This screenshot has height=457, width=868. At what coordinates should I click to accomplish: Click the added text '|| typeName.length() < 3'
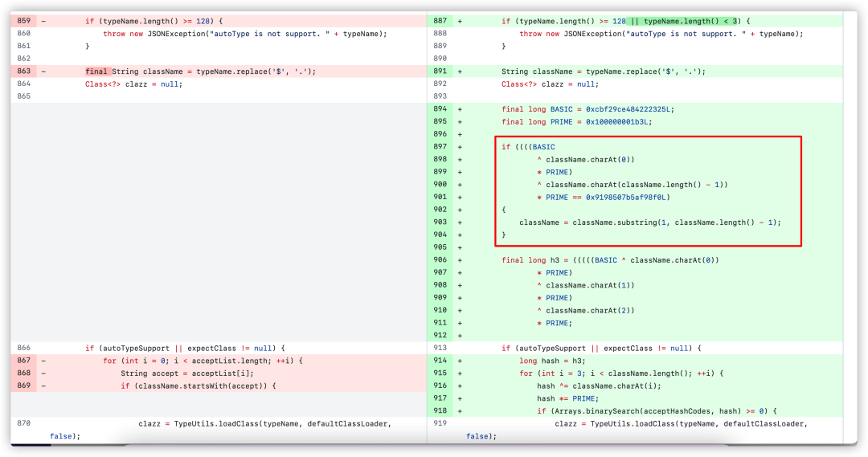[684, 21]
